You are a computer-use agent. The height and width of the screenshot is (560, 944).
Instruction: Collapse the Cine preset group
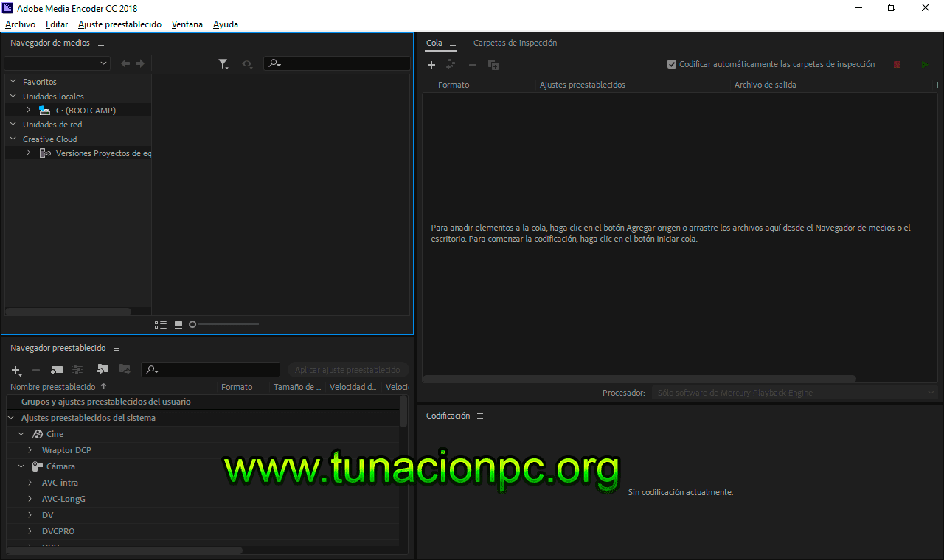point(21,434)
